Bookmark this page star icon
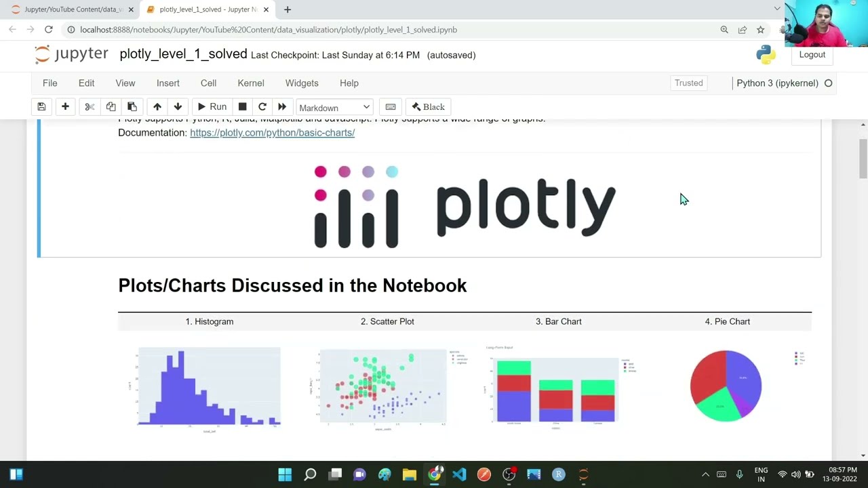The width and height of the screenshot is (868, 488). (761, 30)
